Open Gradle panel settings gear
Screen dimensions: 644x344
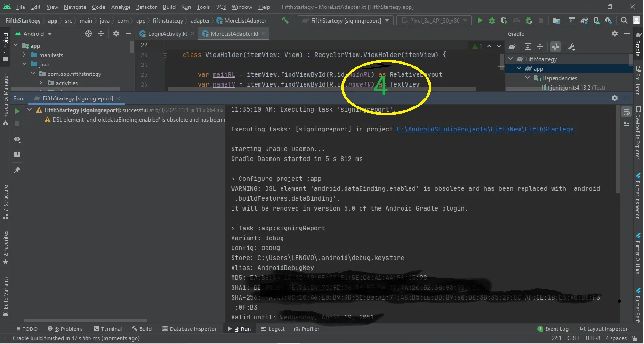[615, 33]
